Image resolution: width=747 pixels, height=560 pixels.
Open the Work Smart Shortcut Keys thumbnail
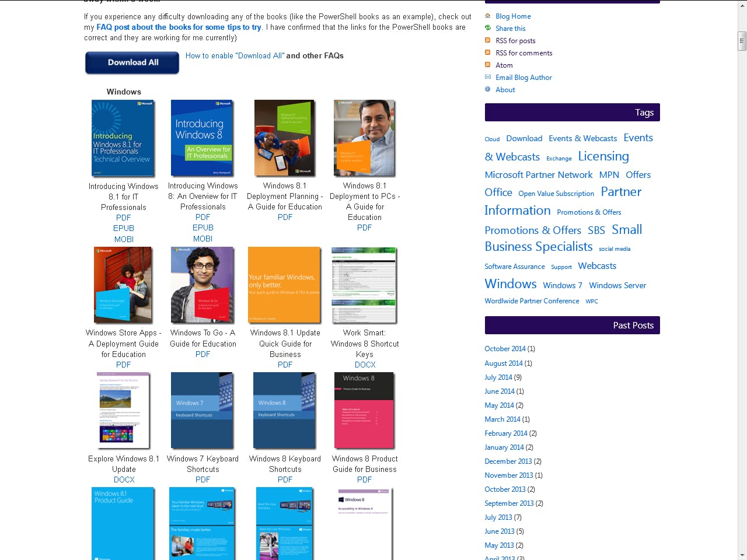point(364,285)
